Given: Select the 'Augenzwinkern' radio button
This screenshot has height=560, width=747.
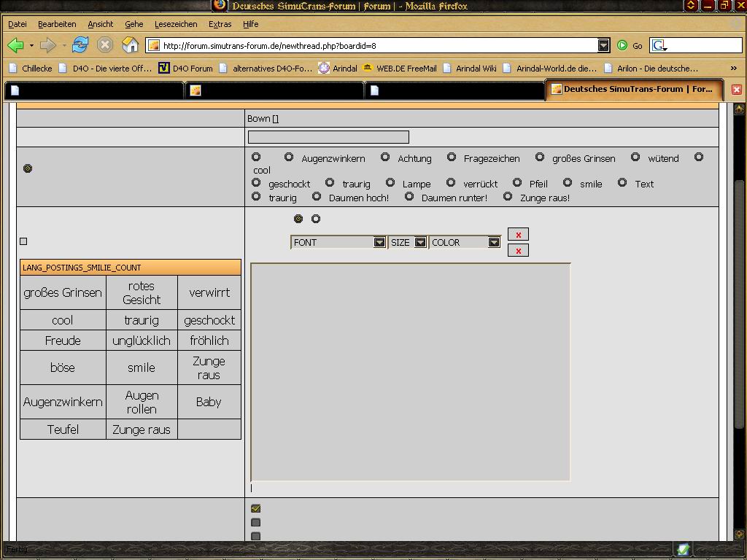Looking at the screenshot, I should [289, 157].
